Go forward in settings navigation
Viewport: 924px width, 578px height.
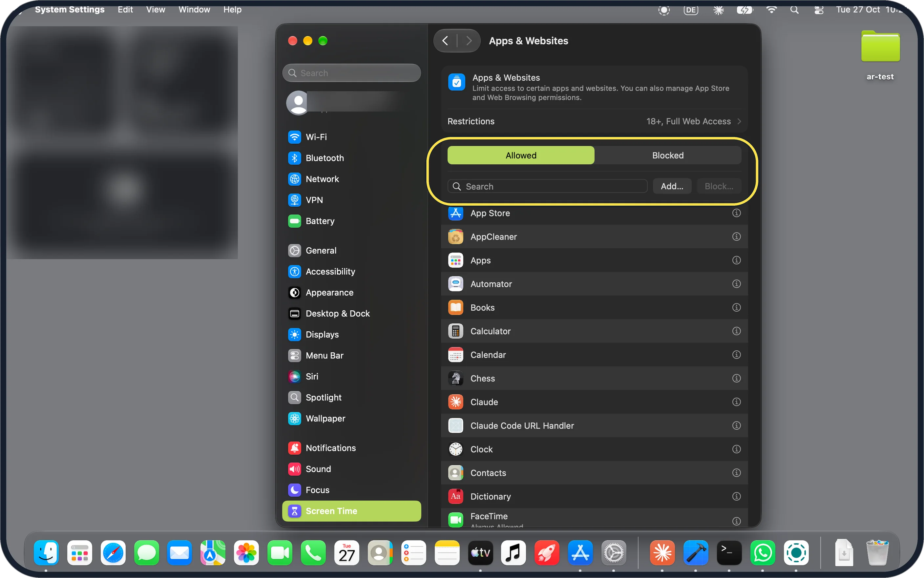pos(469,41)
